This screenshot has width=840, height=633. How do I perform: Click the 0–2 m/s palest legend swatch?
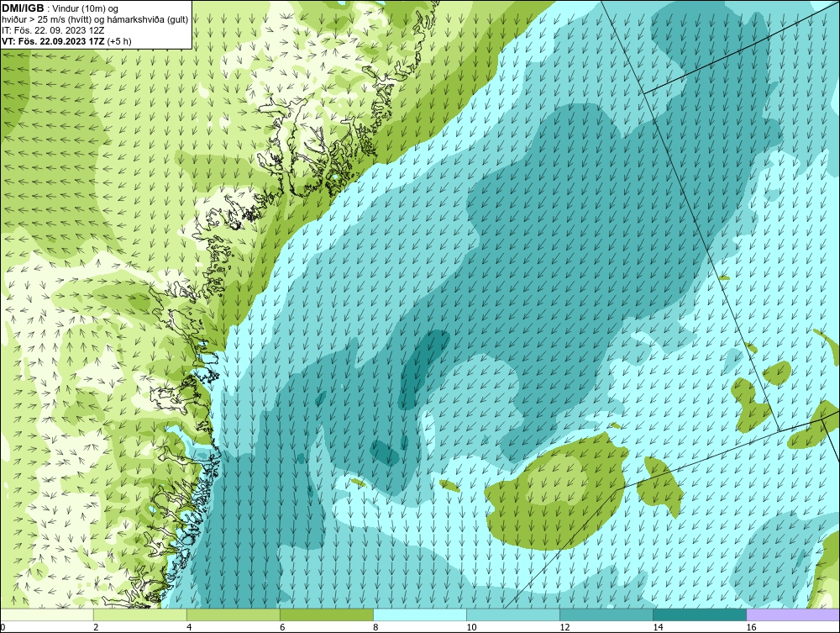[46, 615]
